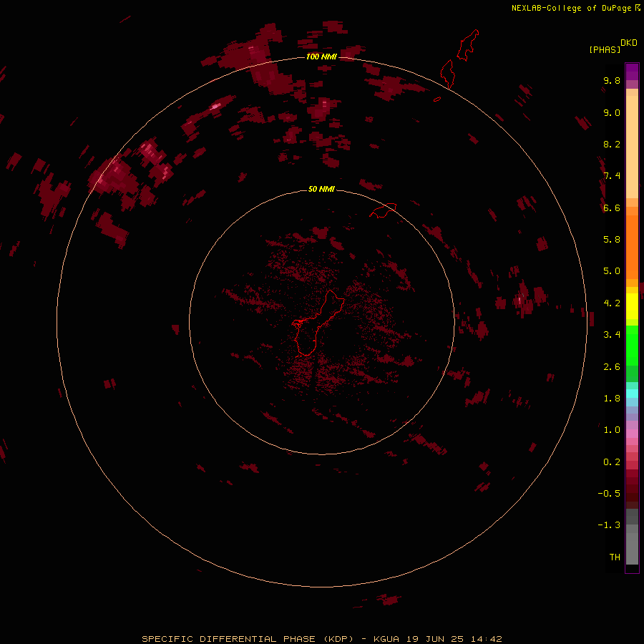644x644 pixels.
Task: Click the NEXLAB-College of DuPage watermark text
Action: coord(576,8)
